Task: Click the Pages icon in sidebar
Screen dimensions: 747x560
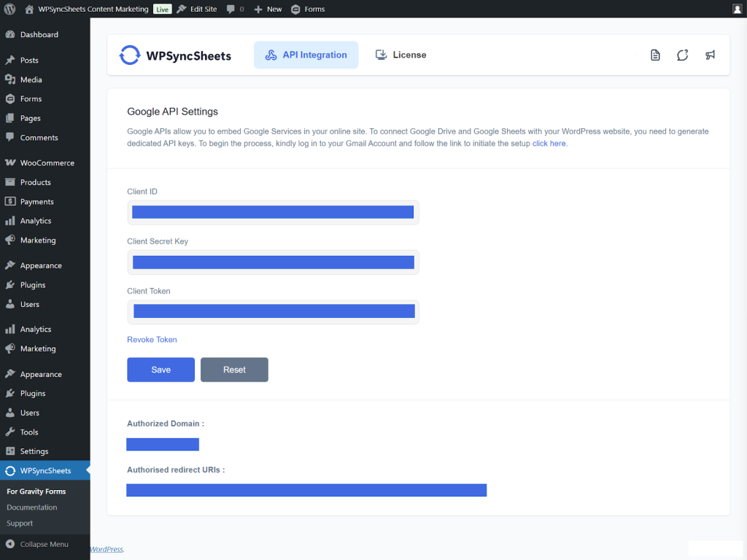Action: tap(10, 118)
